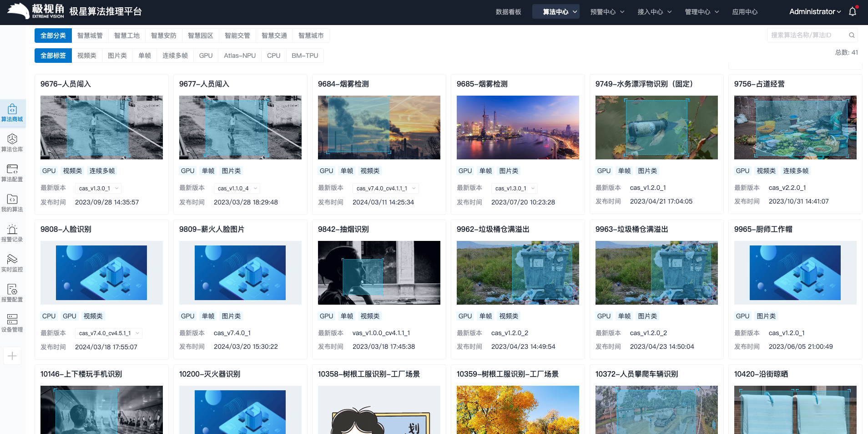Switch to the 智慧工地 category tab
The height and width of the screenshot is (434, 868).
coord(126,35)
